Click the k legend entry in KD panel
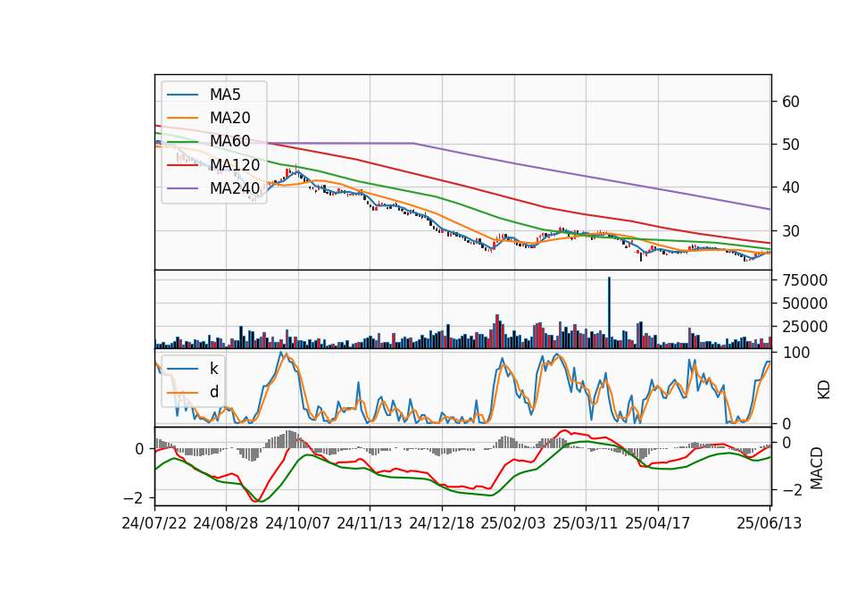Image resolution: width=857 pixels, height=616 pixels. click(213, 369)
